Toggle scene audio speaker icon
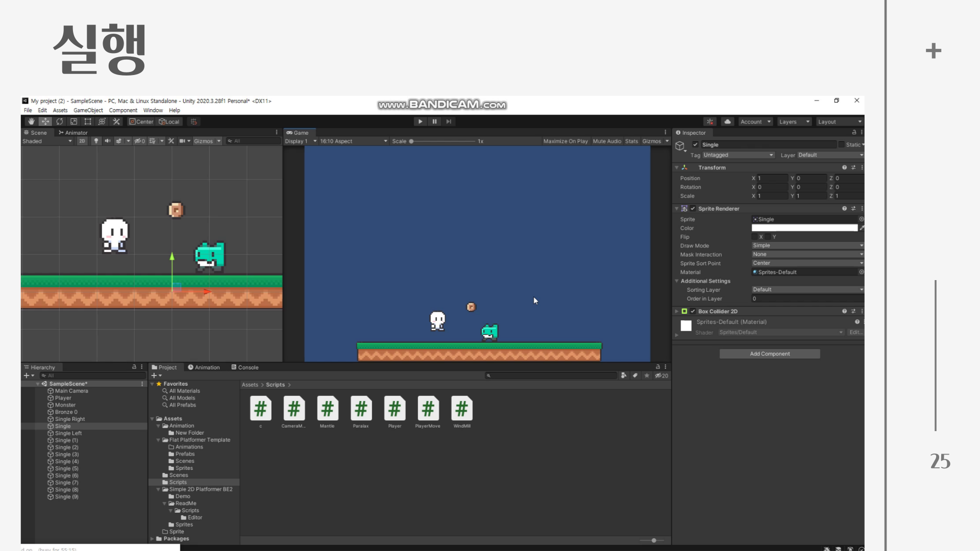 107,141
